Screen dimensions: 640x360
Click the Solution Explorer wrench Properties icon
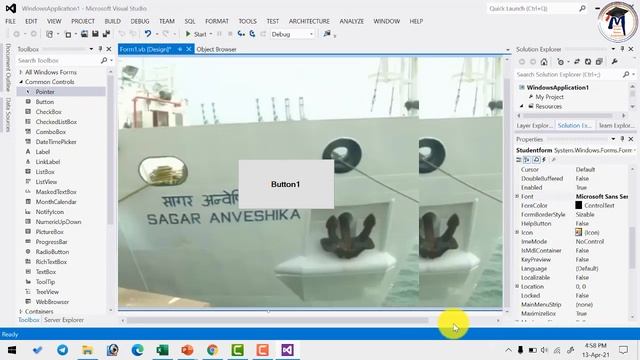coord(614,62)
